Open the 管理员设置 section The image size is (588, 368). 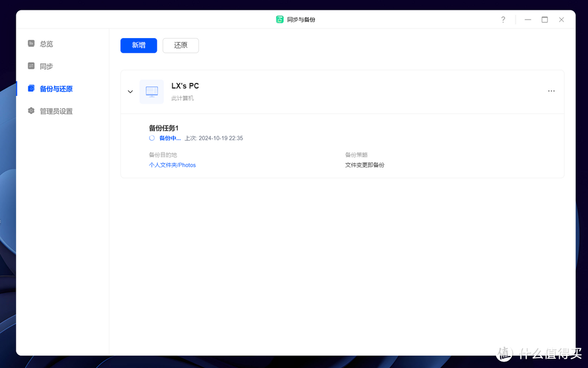pos(57,111)
